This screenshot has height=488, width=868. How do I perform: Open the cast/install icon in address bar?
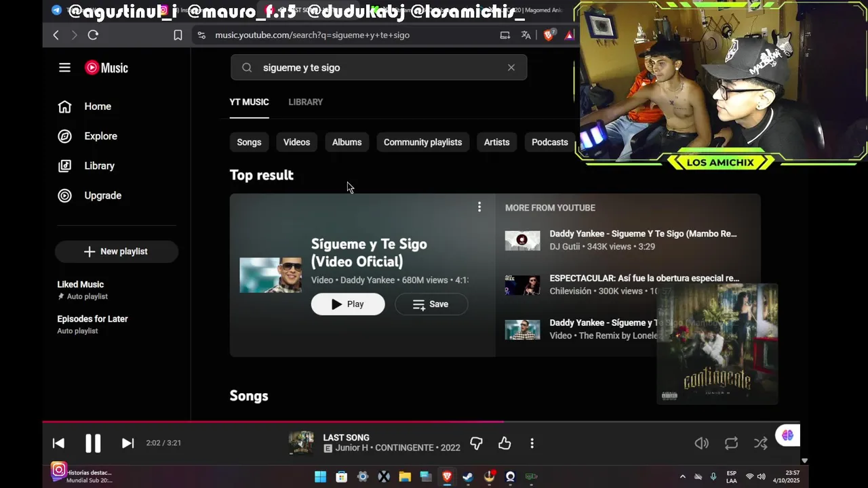(x=505, y=35)
